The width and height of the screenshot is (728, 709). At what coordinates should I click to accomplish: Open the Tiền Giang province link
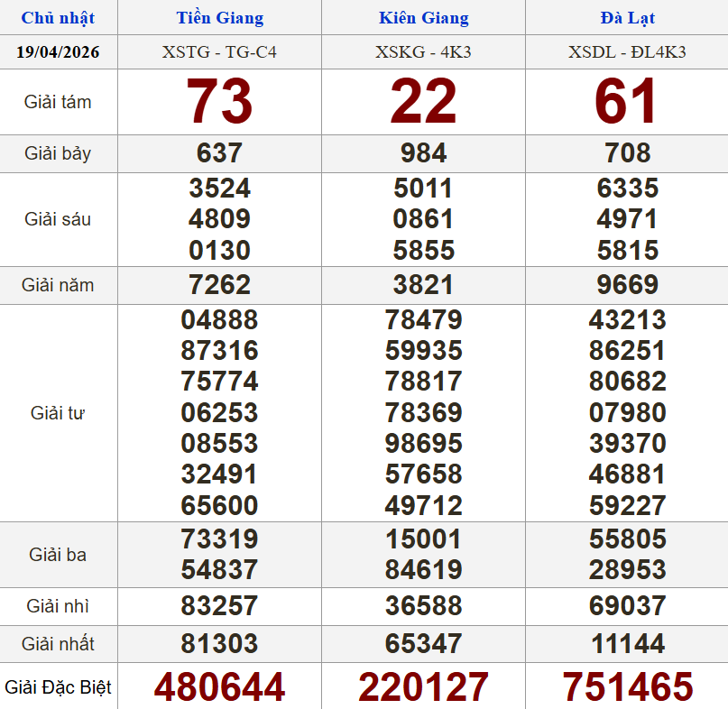pyautogui.click(x=219, y=18)
